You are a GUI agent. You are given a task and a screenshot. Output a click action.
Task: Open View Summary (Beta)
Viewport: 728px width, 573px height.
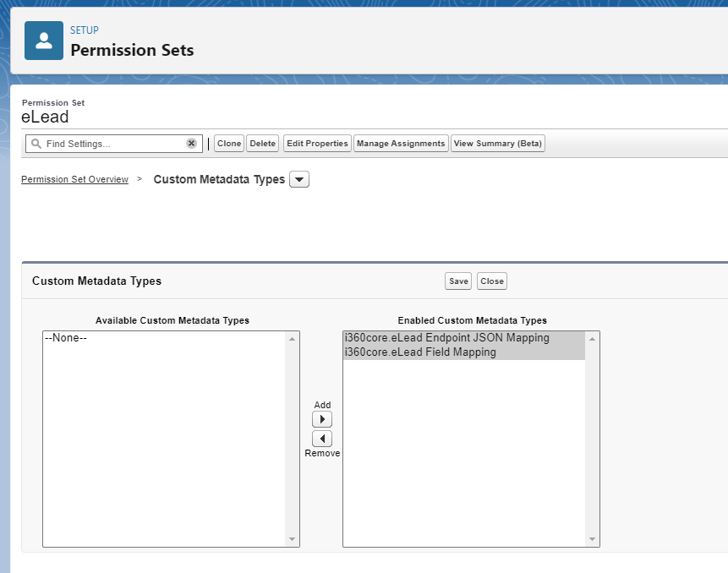[497, 143]
